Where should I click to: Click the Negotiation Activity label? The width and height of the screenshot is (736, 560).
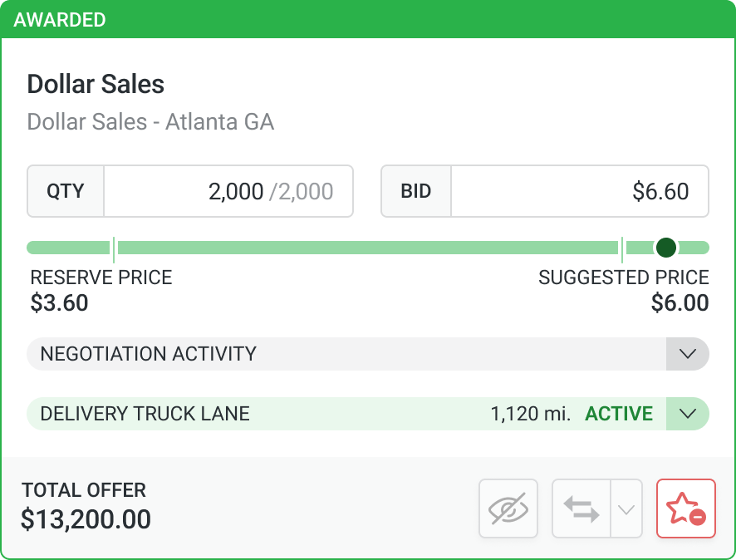(x=149, y=354)
